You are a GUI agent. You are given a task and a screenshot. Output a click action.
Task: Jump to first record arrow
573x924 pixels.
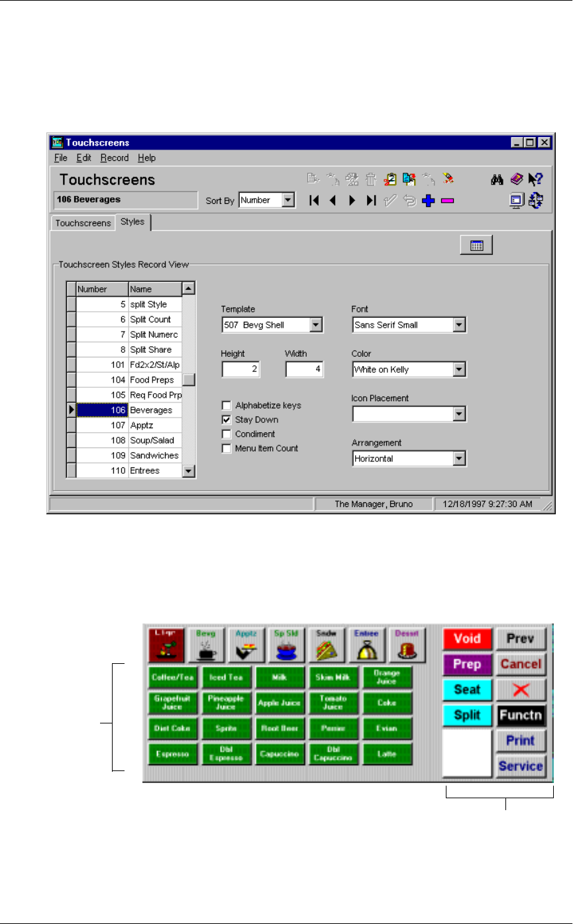click(315, 201)
